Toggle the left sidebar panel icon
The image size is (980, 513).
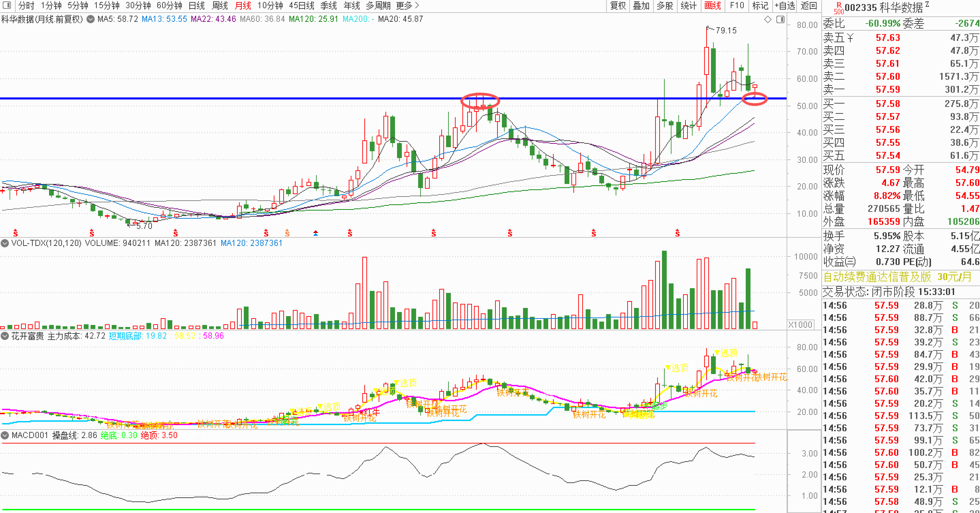6,5
